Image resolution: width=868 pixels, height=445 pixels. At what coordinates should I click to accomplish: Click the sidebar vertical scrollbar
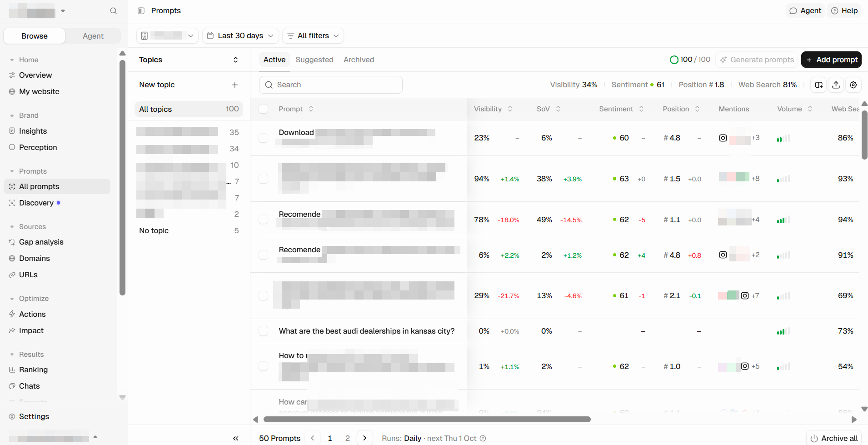tap(122, 178)
